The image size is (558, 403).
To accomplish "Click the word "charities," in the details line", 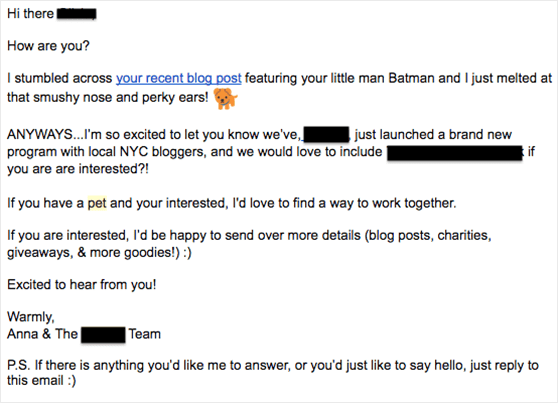I will tap(464, 235).
